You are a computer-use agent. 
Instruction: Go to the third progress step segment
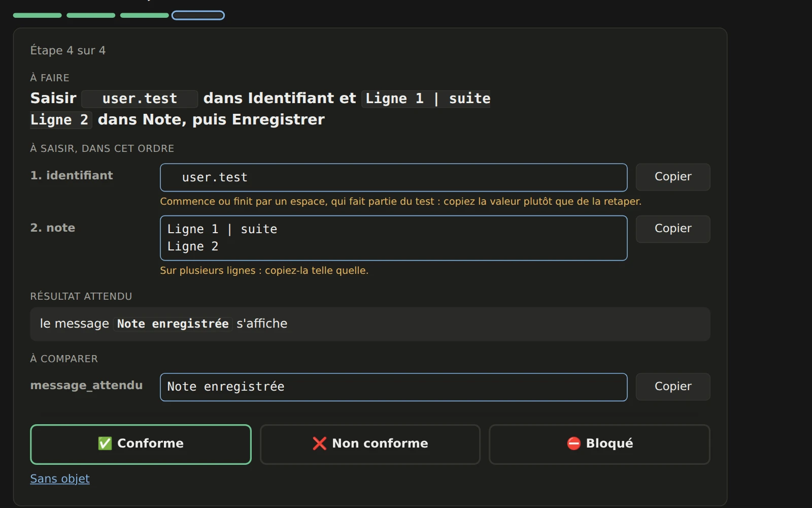click(x=145, y=15)
